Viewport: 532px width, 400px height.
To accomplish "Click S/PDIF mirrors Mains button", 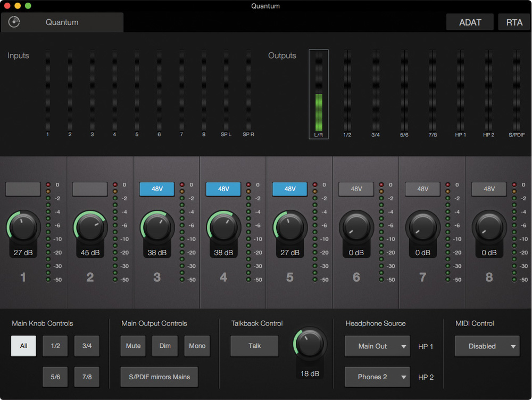I will point(159,377).
